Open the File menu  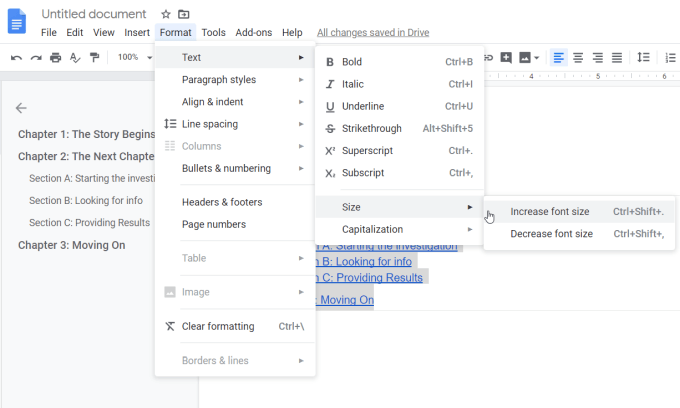pos(49,33)
